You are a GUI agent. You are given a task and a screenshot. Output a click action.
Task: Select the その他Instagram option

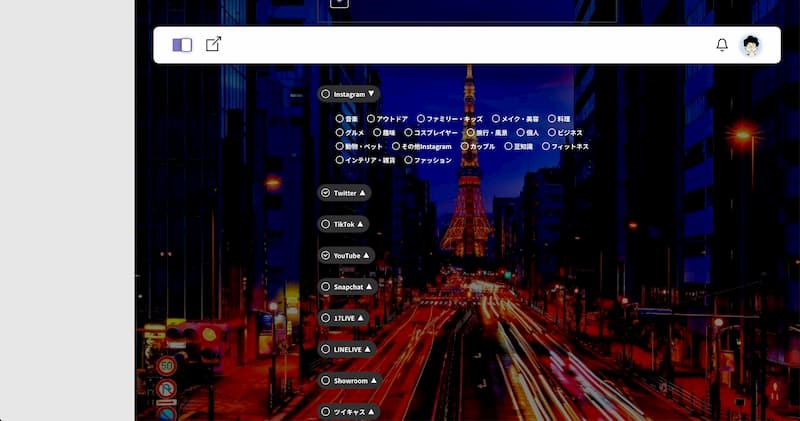(421, 146)
